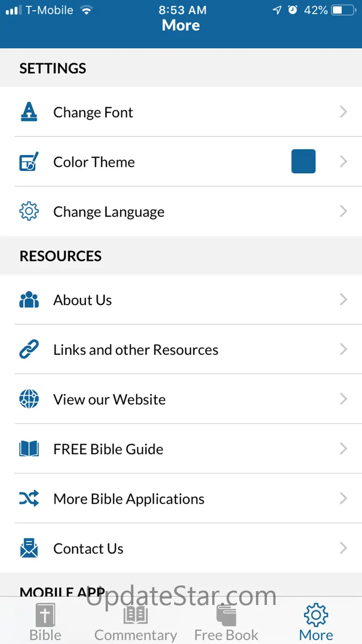362x644 pixels.
Task: Tap the Color Theme paintbrush icon
Action: tap(29, 162)
